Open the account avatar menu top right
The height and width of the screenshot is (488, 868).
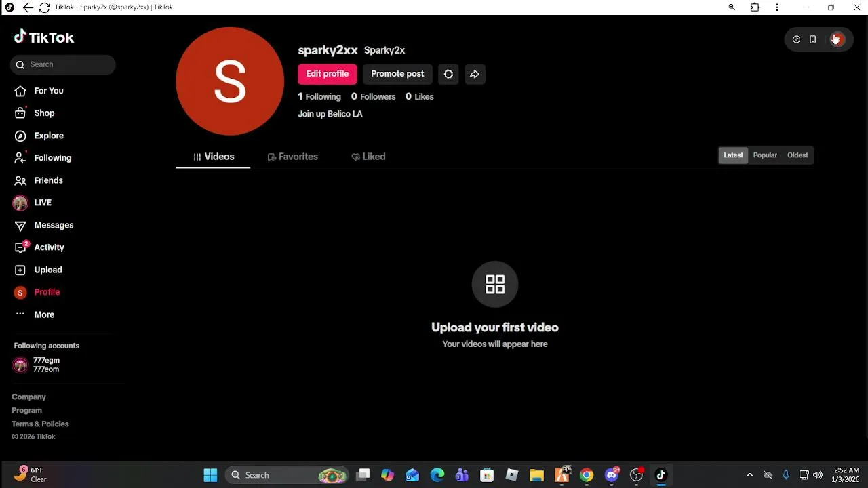pyautogui.click(x=837, y=39)
